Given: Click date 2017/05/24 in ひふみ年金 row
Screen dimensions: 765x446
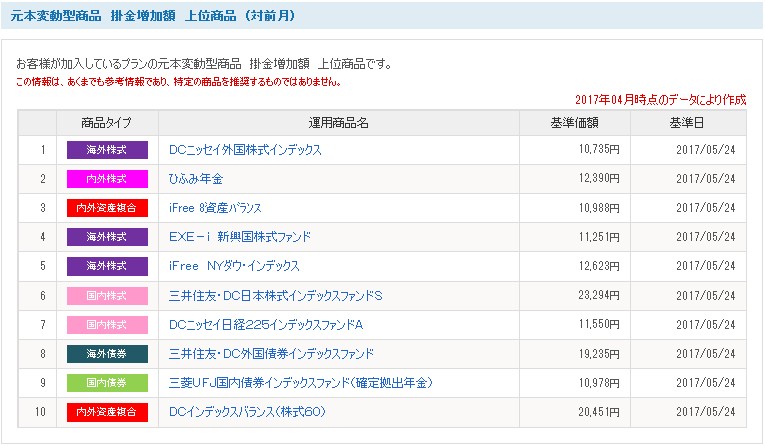Looking at the screenshot, I should point(705,179).
